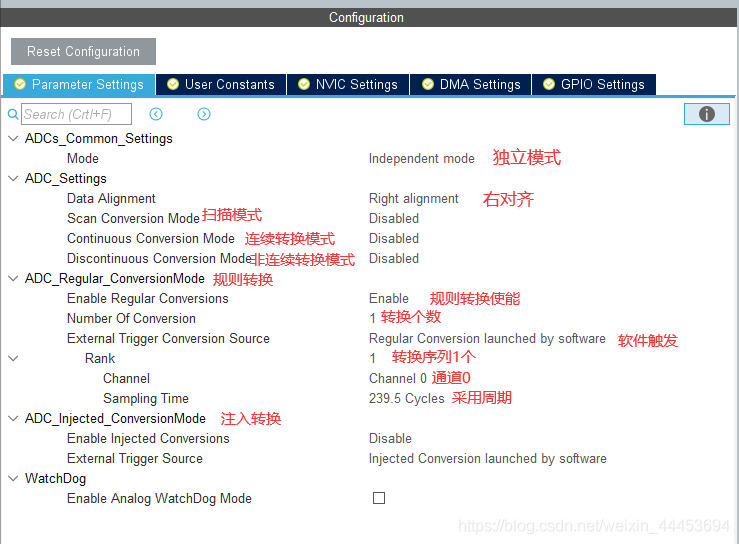This screenshot has height=544, width=739.
Task: Enable Analog WatchDog Mode checkbox
Action: 379,498
